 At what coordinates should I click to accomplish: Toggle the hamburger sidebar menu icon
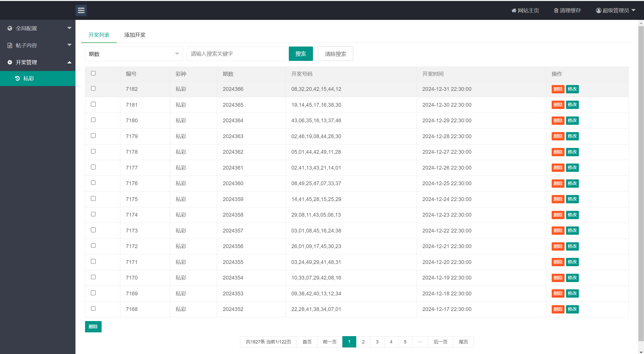coord(81,10)
